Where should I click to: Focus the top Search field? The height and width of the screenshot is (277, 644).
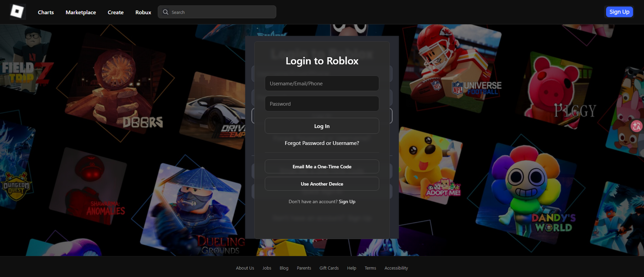tap(217, 12)
